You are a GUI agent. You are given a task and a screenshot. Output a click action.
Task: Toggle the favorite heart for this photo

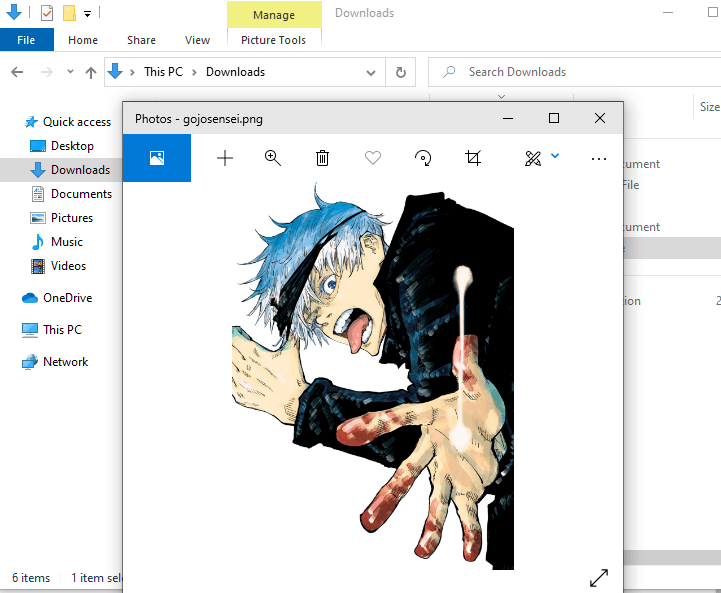[x=373, y=158]
